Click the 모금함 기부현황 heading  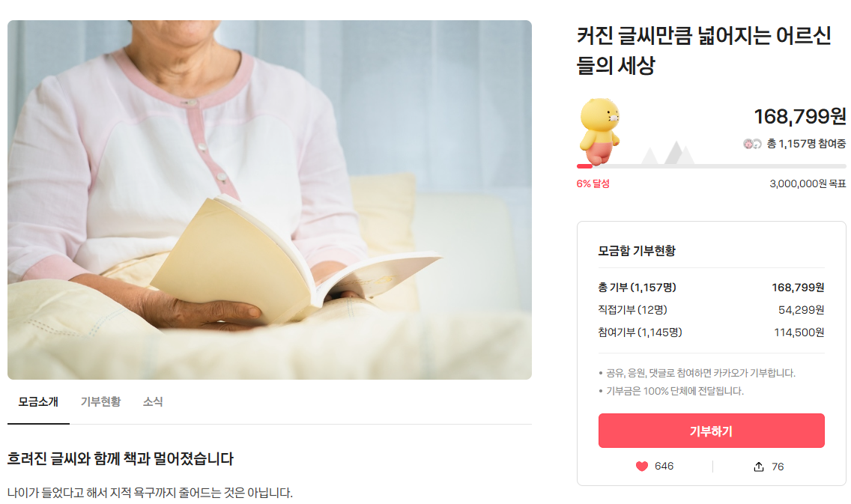click(x=637, y=251)
